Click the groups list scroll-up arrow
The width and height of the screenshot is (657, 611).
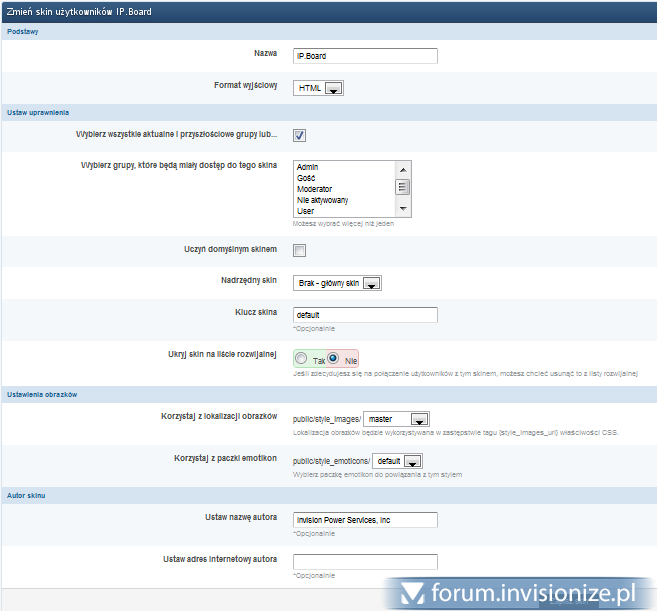403,167
